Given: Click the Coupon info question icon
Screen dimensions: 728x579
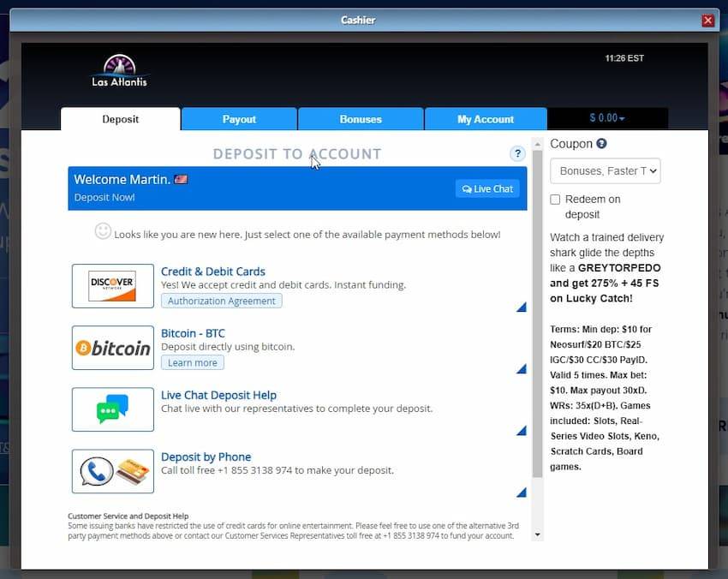Looking at the screenshot, I should 601,144.
